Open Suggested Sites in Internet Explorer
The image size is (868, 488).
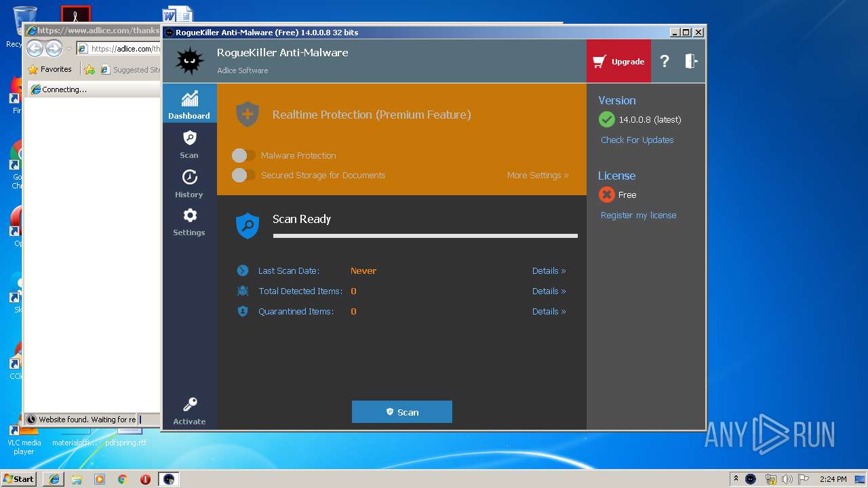(130, 69)
